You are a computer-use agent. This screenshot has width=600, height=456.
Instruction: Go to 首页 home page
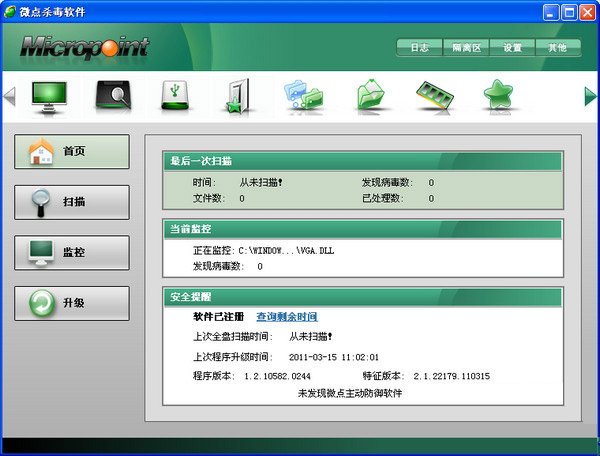(x=72, y=151)
